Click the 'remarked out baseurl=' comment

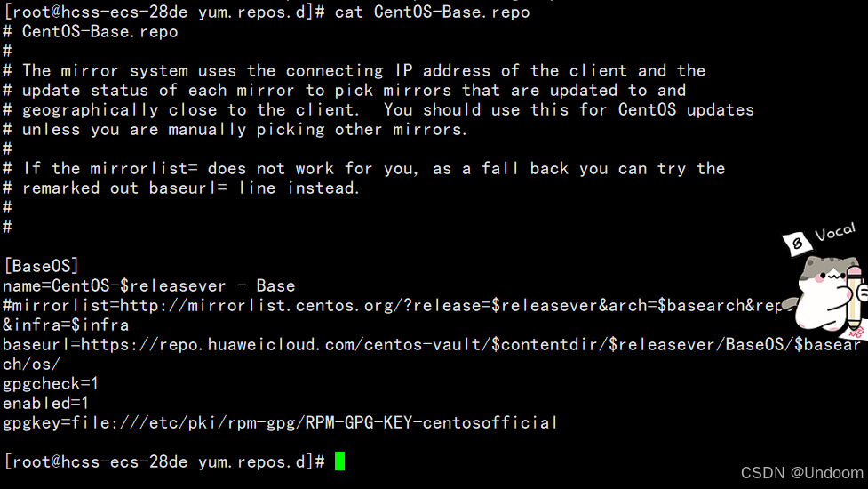pos(125,188)
